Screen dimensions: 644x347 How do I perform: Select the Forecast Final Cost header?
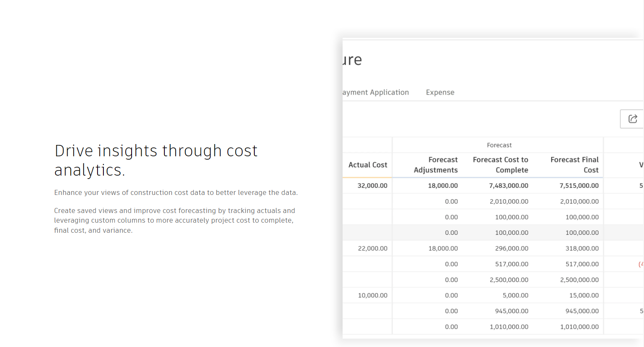pos(574,165)
